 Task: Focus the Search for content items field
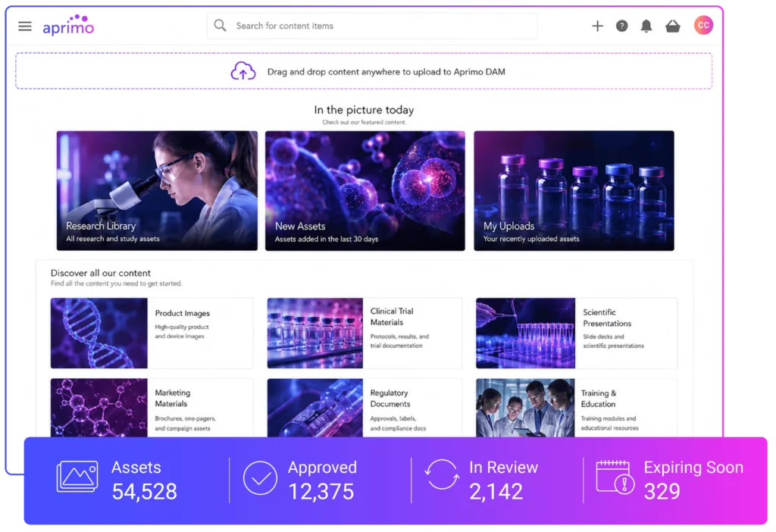click(372, 26)
